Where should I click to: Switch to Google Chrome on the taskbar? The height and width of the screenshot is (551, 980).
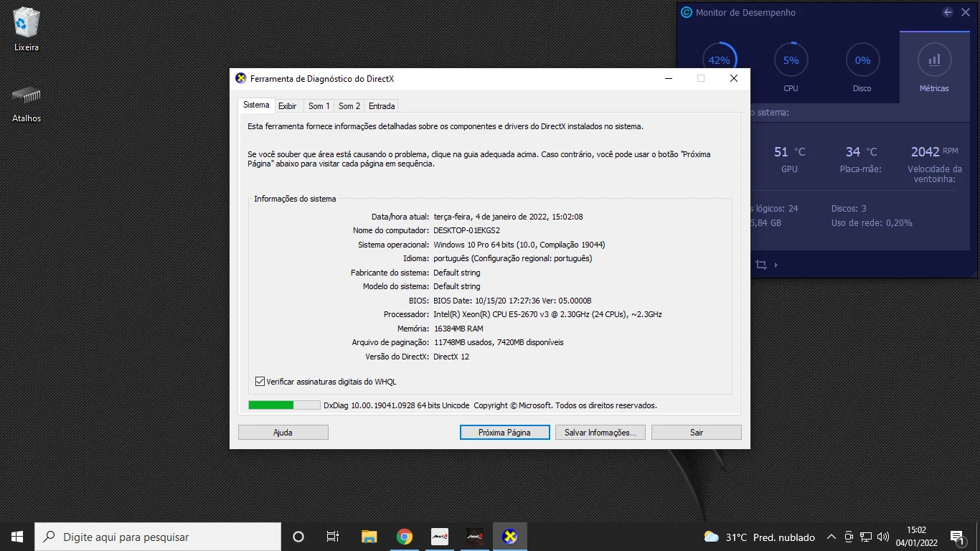405,537
